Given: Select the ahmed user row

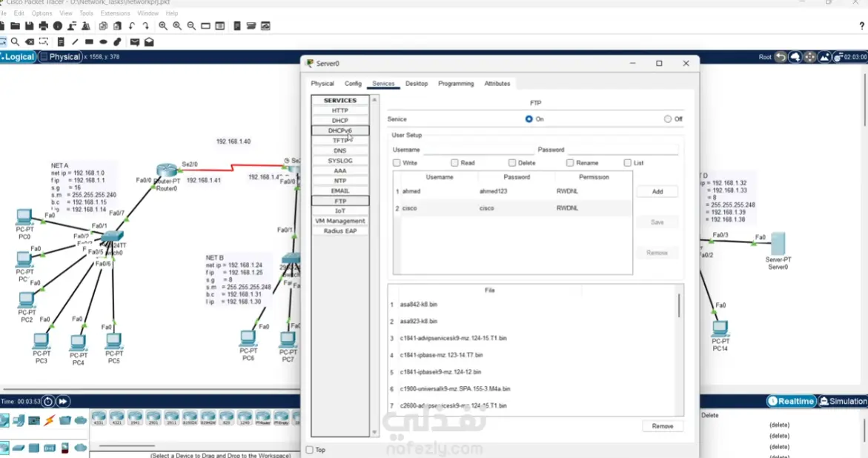Looking at the screenshot, I should (513, 191).
